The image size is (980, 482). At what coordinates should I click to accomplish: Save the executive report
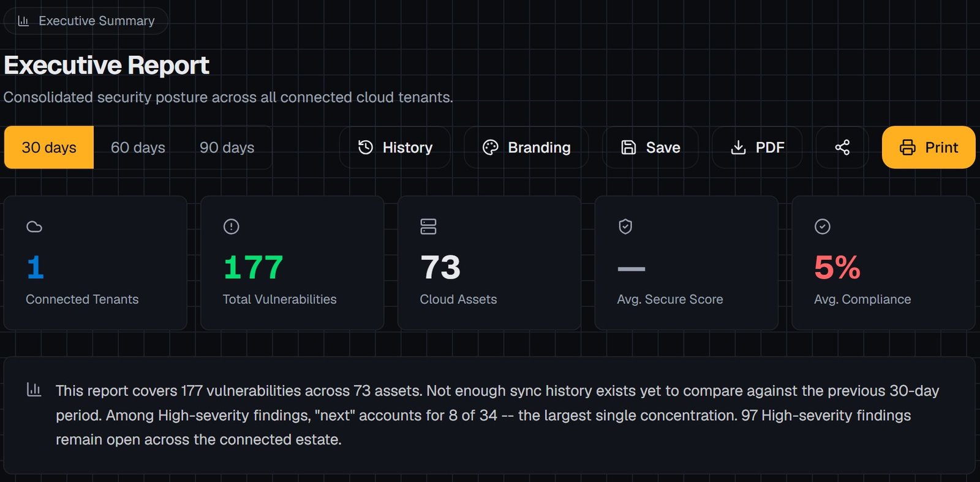click(650, 147)
